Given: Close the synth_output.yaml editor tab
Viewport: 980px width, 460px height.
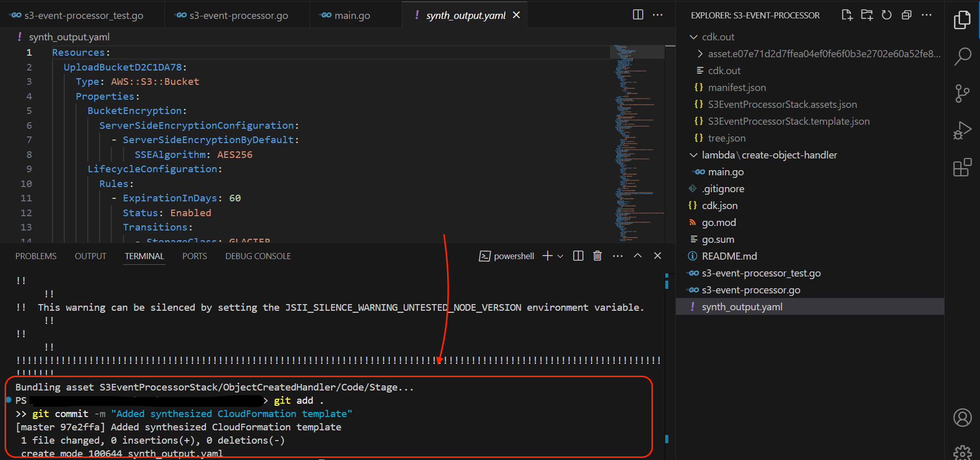Looking at the screenshot, I should (x=516, y=15).
